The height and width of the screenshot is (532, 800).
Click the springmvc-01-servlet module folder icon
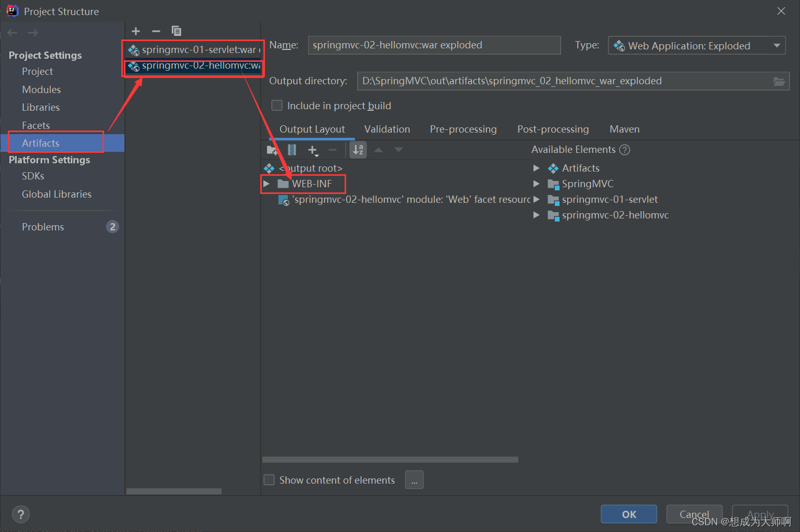(x=553, y=200)
